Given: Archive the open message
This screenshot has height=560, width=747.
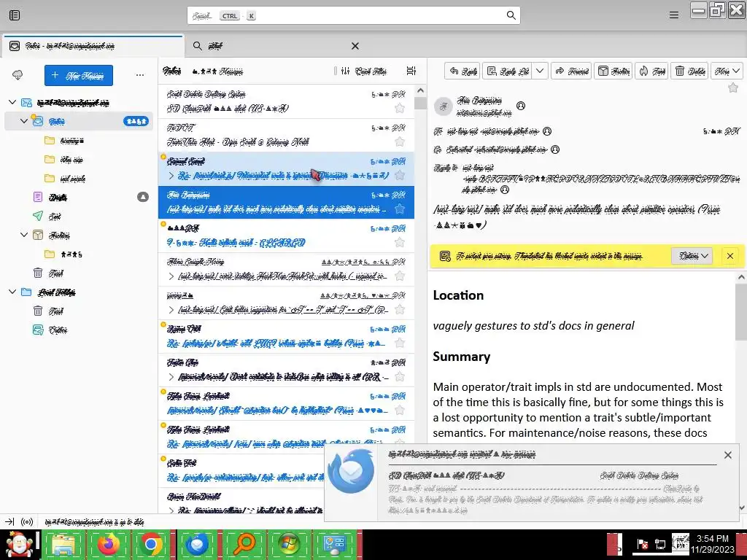Looking at the screenshot, I should pyautogui.click(x=614, y=71).
